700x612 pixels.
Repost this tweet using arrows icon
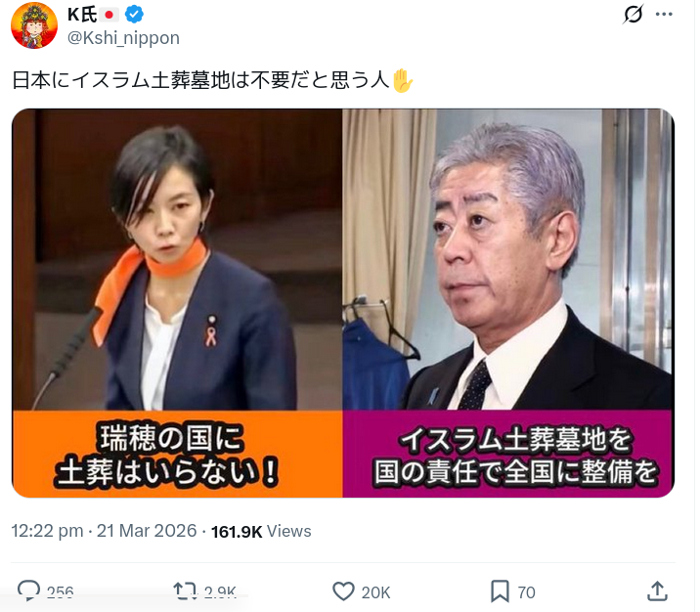coord(186,591)
